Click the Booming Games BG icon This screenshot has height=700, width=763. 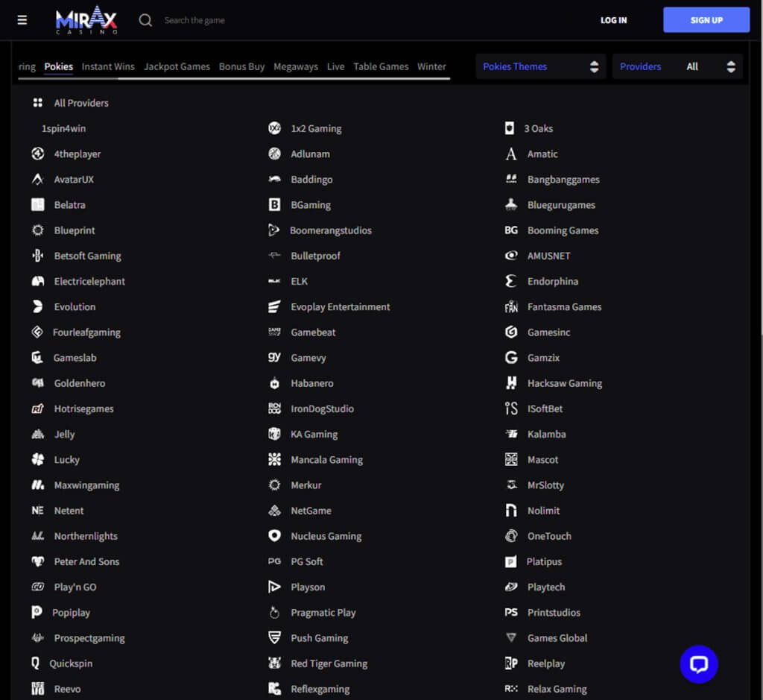coord(511,230)
